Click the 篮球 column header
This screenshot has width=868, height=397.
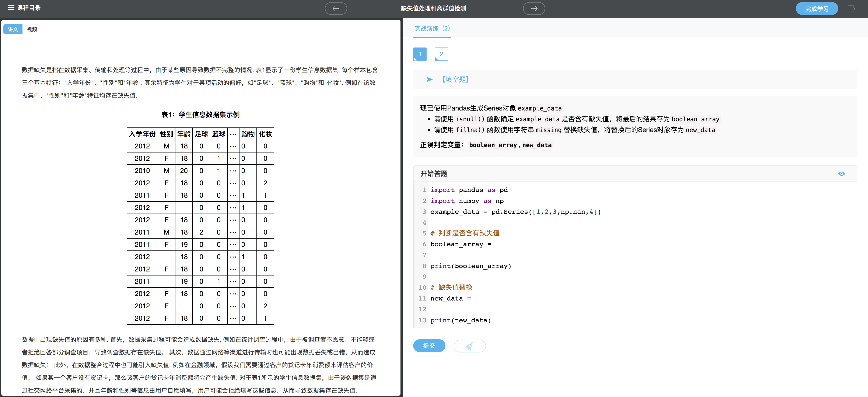[219, 134]
